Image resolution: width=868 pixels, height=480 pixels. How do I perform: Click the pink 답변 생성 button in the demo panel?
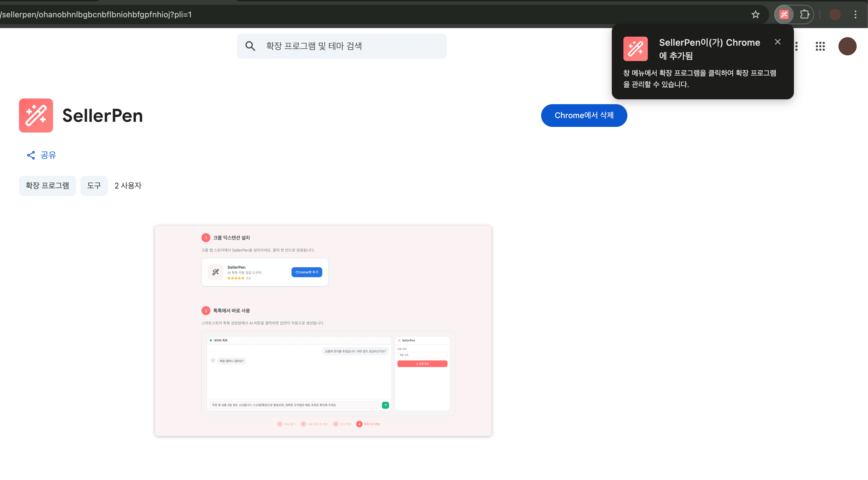click(422, 364)
